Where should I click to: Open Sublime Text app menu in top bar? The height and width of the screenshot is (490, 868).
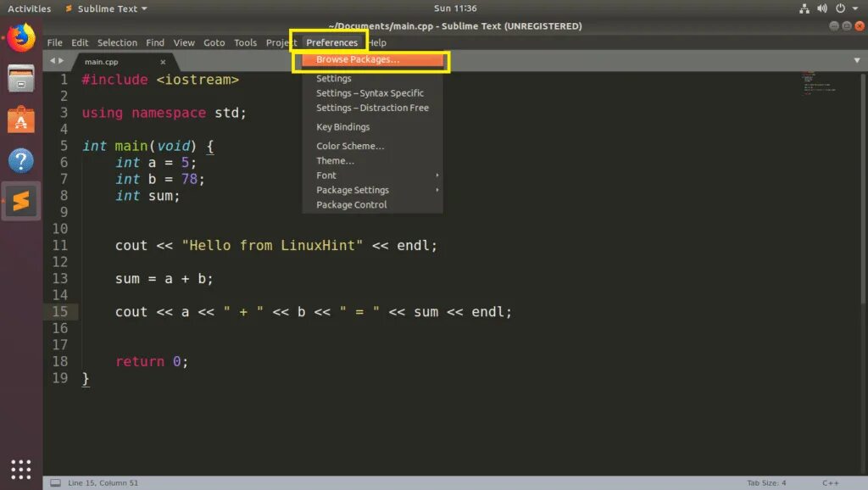(x=108, y=8)
